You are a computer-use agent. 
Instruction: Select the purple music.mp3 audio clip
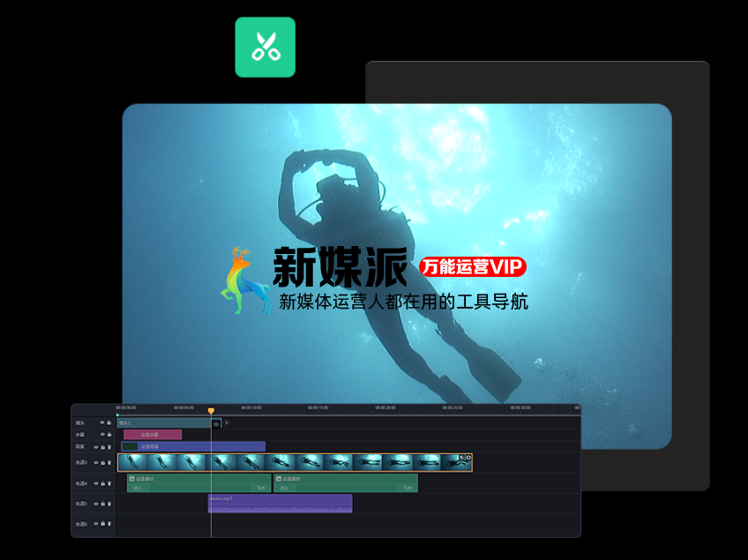(280, 504)
